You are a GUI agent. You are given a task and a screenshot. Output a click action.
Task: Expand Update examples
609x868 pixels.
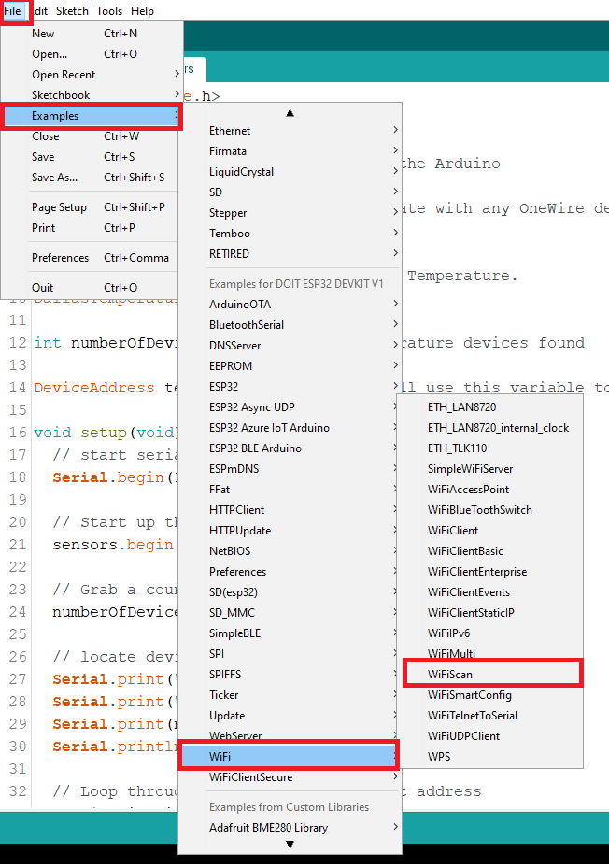(290, 715)
